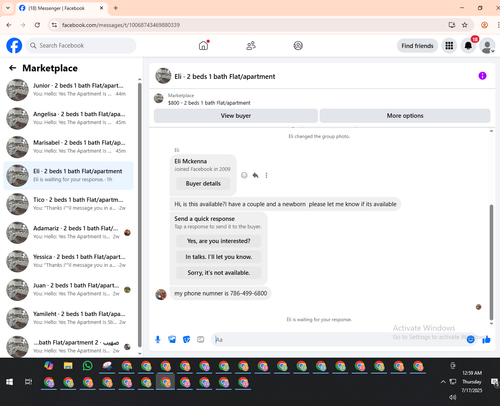Click the phone number message bubble
The width and height of the screenshot is (500, 406).
220,293
